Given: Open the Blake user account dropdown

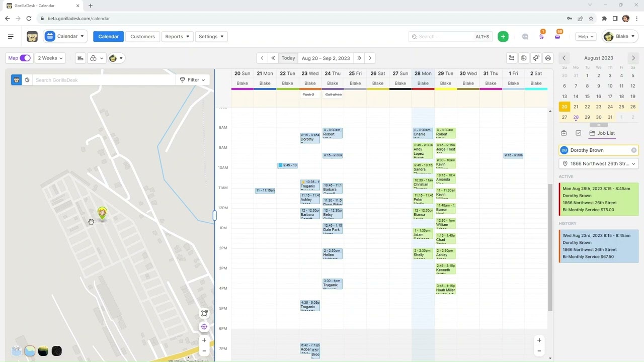Looking at the screenshot, I should (620, 36).
